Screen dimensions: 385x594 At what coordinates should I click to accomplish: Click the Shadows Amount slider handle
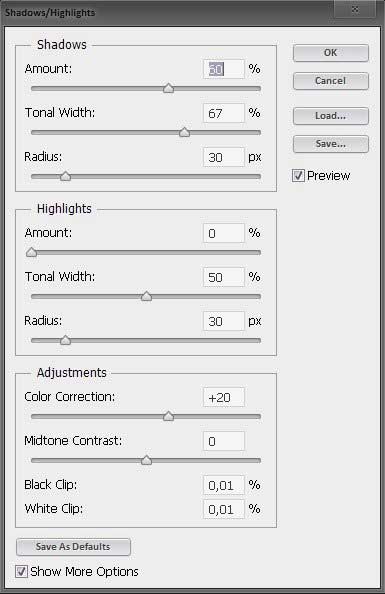point(169,88)
